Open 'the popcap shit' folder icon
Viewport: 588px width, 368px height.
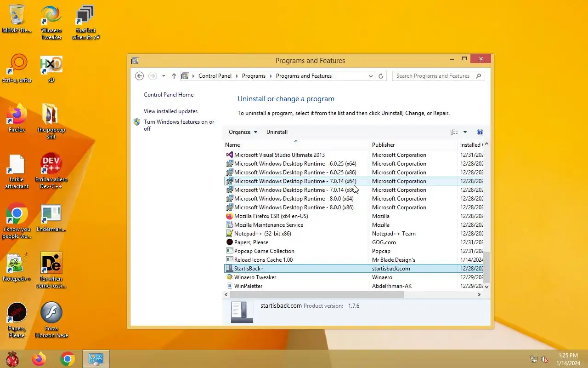[x=51, y=121]
